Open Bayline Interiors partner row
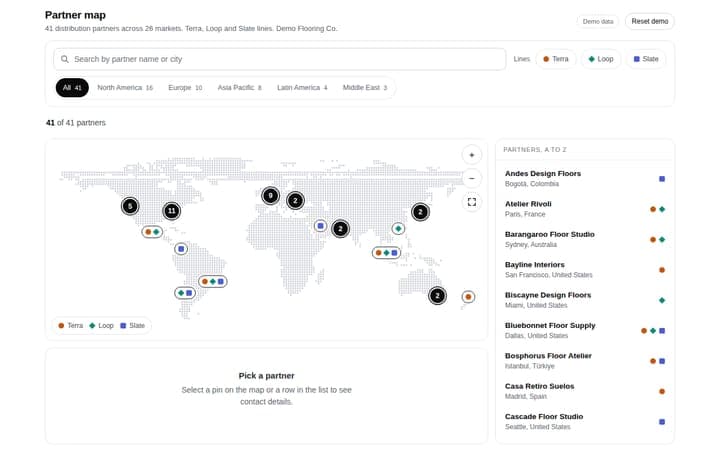720x450 pixels. click(585, 270)
